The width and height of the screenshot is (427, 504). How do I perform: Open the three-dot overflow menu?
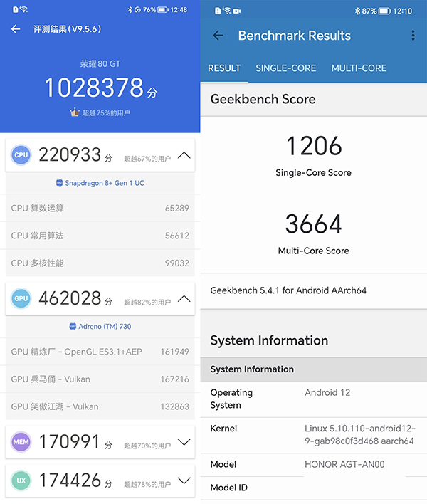[x=413, y=36]
